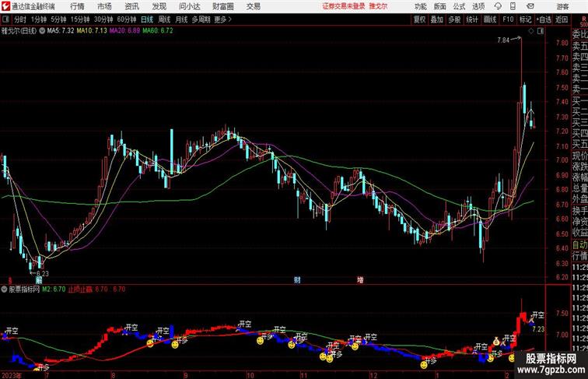Click the 叠加 toolbar button
Viewport: 588px width, 379px height.
(x=437, y=19)
